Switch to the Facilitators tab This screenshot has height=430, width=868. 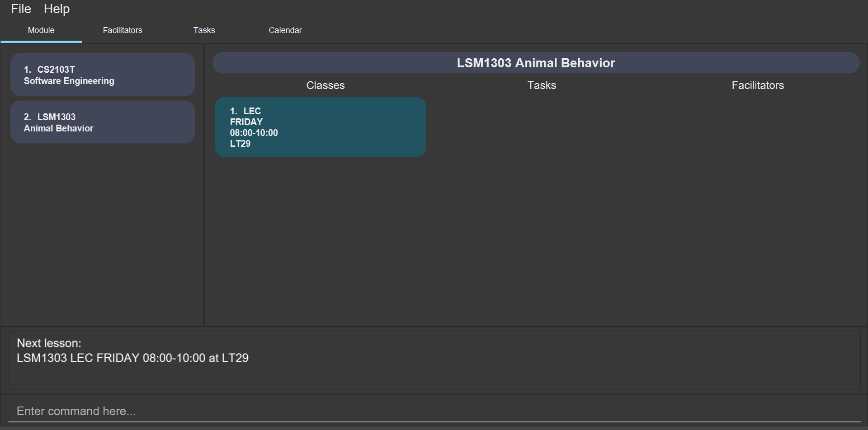pyautogui.click(x=123, y=30)
